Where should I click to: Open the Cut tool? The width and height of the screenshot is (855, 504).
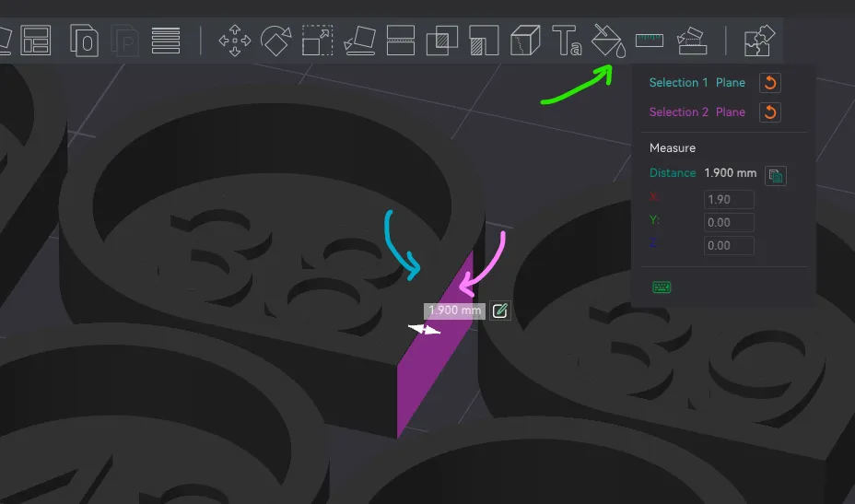click(x=401, y=41)
